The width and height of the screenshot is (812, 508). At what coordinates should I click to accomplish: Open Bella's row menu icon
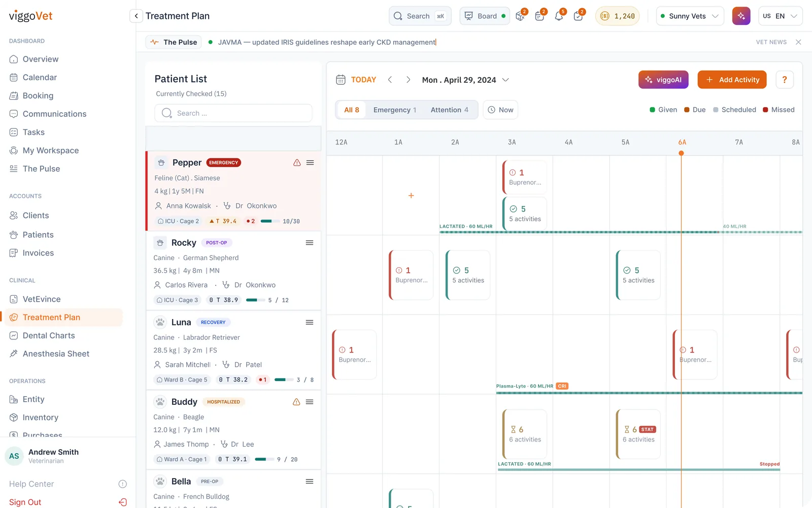coord(310,482)
